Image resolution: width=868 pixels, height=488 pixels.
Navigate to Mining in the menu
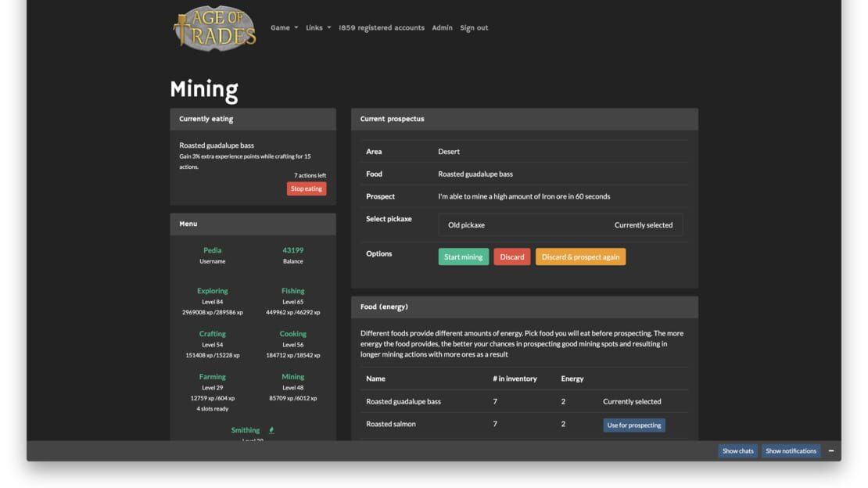(292, 377)
